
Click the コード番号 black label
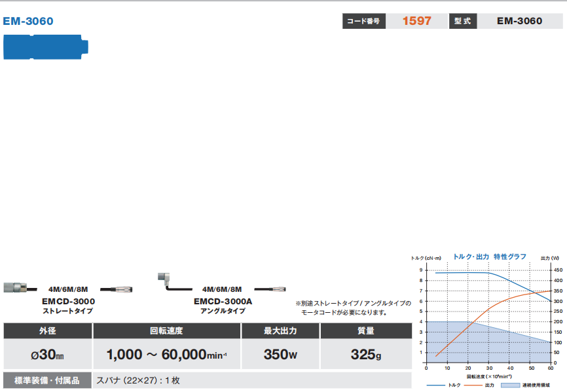pyautogui.click(x=363, y=21)
